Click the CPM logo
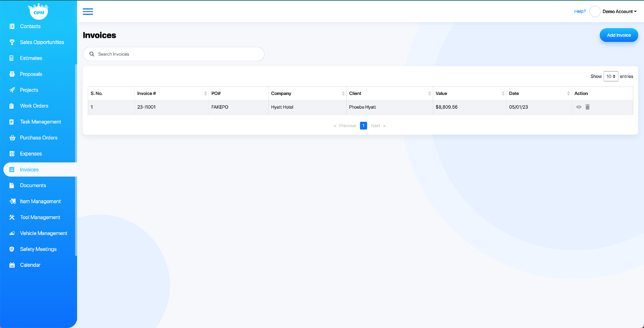Image resolution: width=644 pixels, height=328 pixels. pyautogui.click(x=38, y=11)
